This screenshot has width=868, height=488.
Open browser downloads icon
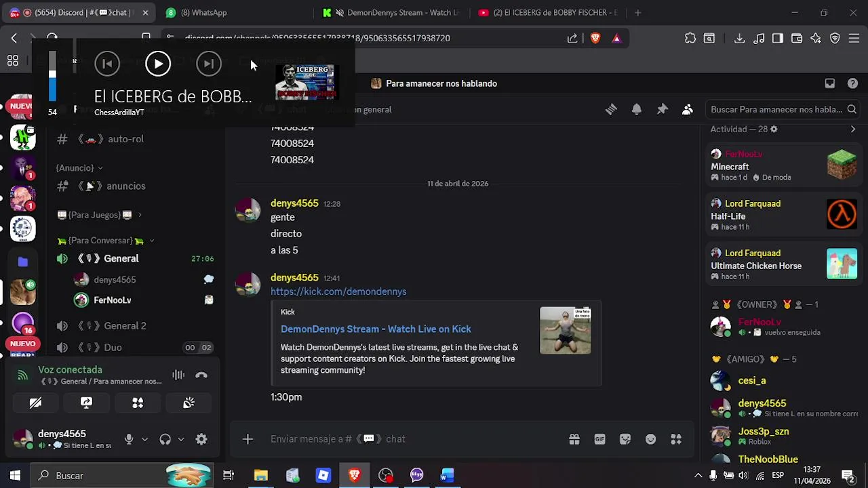[x=740, y=39]
